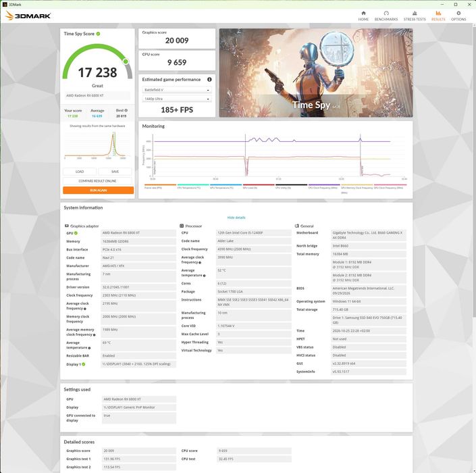Go to the HOME tab
This screenshot has height=473, width=476.
click(x=363, y=16)
